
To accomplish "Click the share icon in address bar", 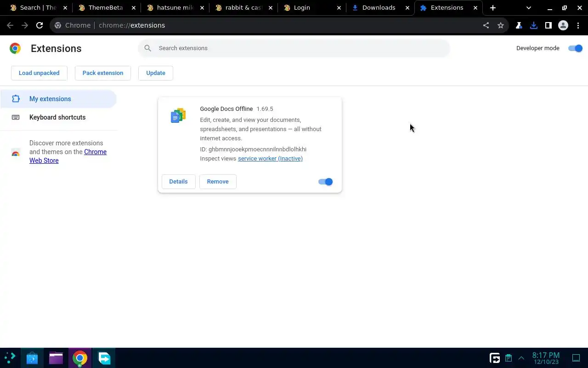I will pos(486,25).
